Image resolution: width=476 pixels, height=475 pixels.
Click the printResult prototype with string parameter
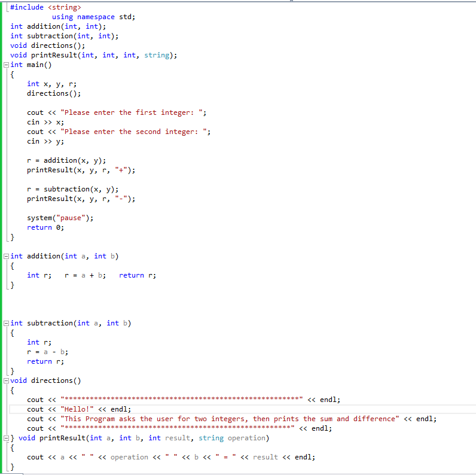pos(93,55)
